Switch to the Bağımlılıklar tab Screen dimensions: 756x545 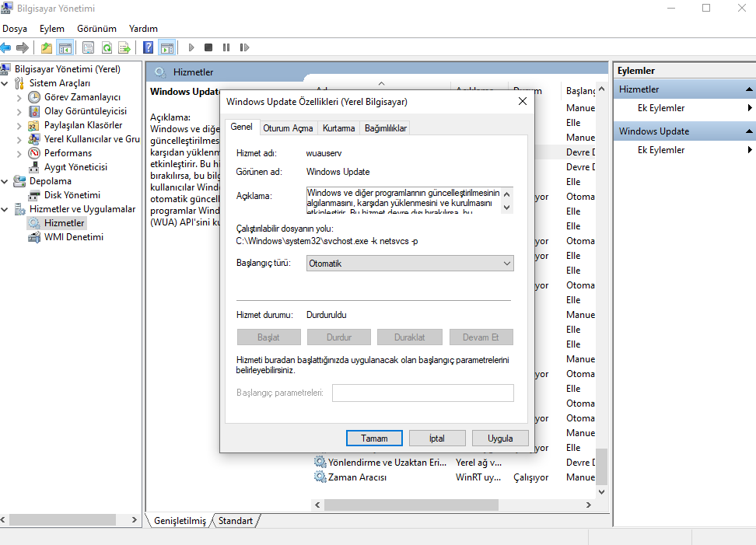(x=385, y=128)
